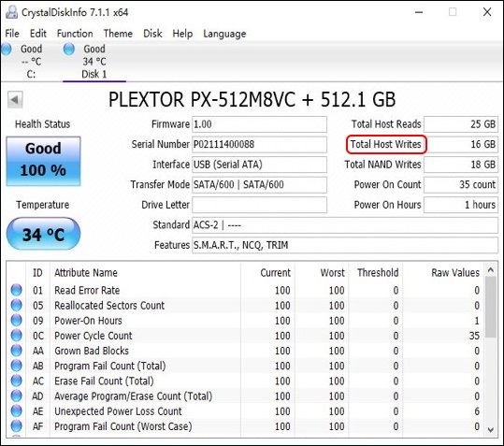Click the CrystalDiskInfo app icon in title bar
The image size is (504, 446).
point(11,12)
